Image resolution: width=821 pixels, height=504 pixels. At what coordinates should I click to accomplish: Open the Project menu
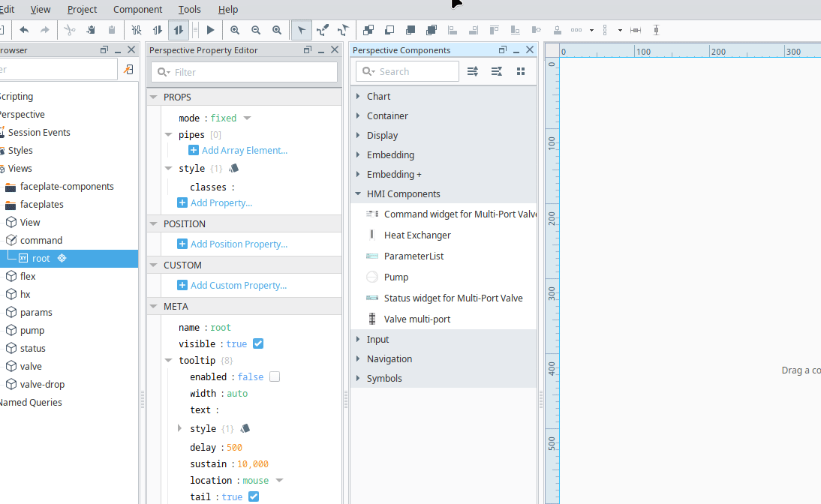pos(83,10)
